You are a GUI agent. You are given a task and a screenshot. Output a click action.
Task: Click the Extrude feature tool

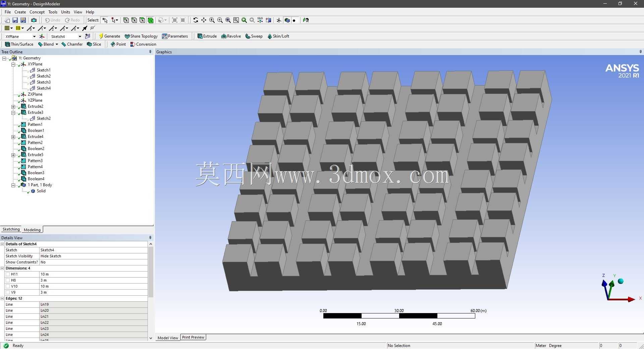(207, 36)
